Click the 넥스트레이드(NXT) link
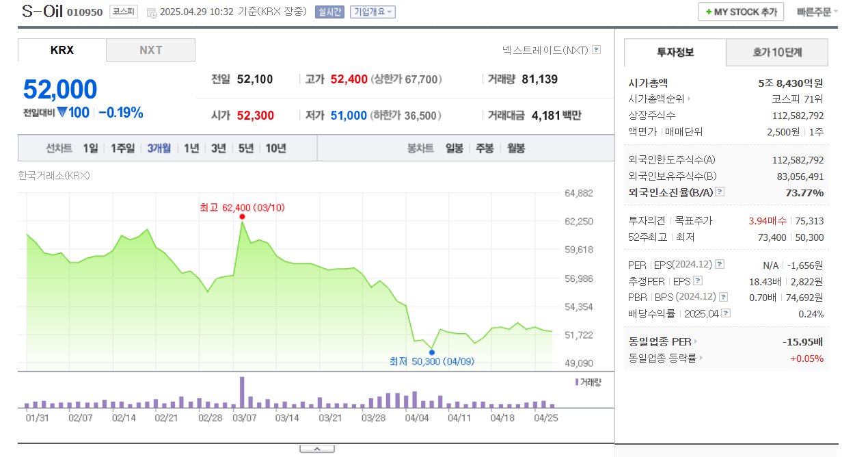This screenshot has height=457, width=868. click(x=545, y=50)
